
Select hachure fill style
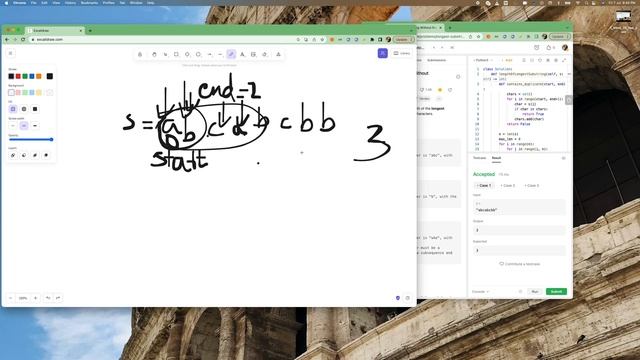13,109
